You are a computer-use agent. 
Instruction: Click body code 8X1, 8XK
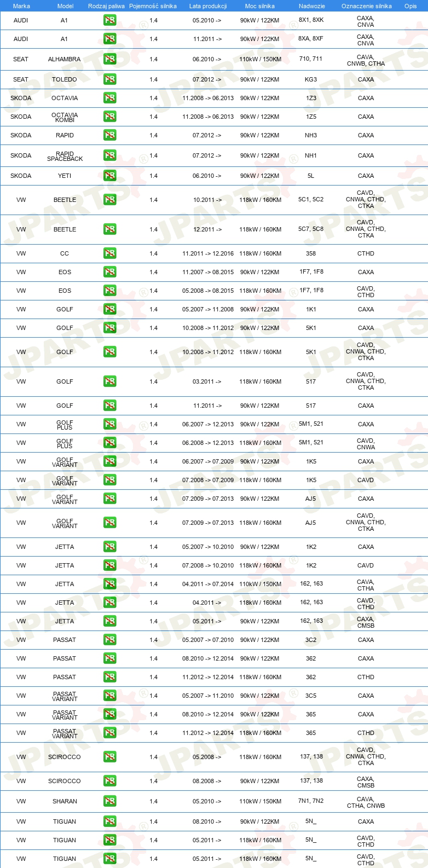click(x=311, y=20)
